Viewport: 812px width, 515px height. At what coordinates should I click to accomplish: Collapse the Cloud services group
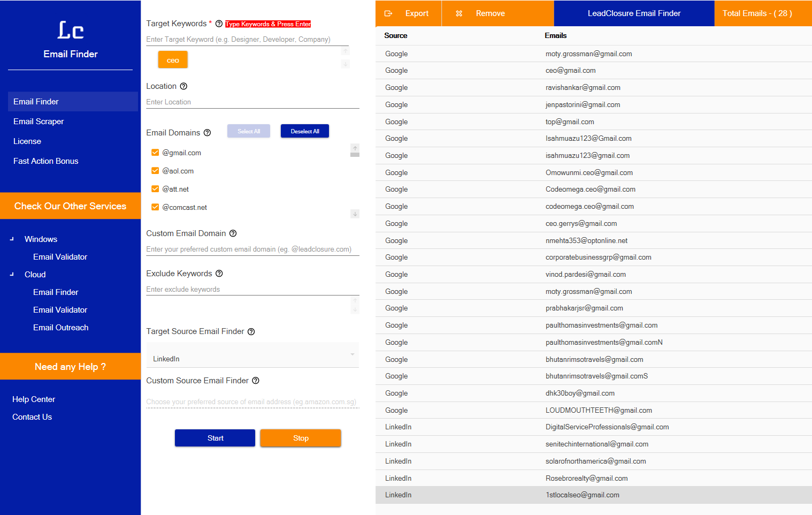point(12,274)
